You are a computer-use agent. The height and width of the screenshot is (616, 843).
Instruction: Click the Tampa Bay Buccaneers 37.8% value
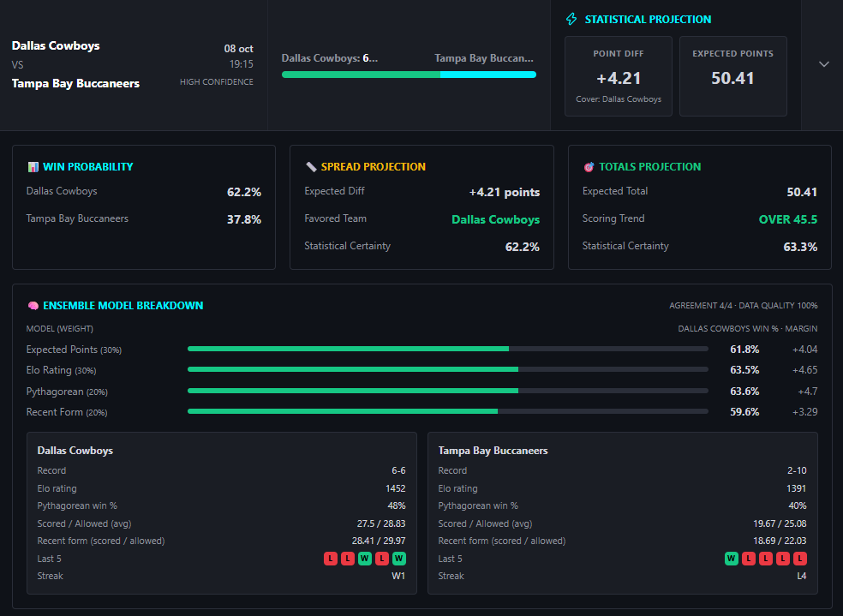click(243, 219)
